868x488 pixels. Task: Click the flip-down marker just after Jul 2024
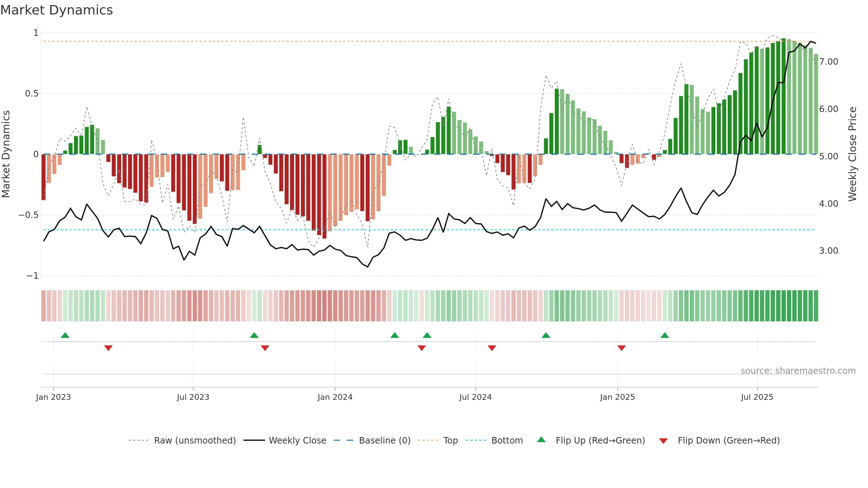tap(492, 348)
